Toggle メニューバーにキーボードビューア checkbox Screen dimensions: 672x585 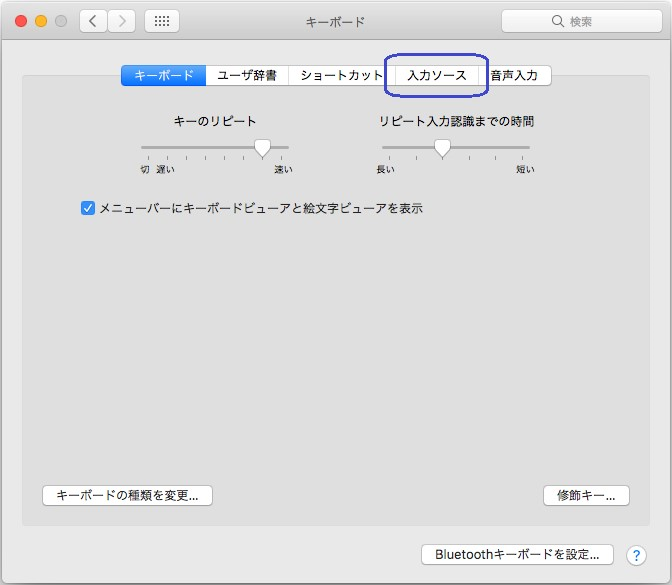click(88, 209)
